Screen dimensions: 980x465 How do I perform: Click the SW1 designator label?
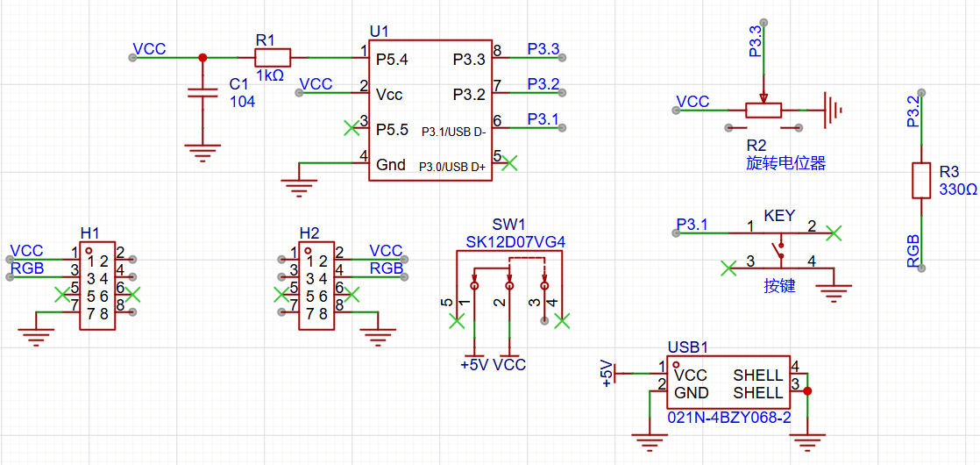pos(509,225)
